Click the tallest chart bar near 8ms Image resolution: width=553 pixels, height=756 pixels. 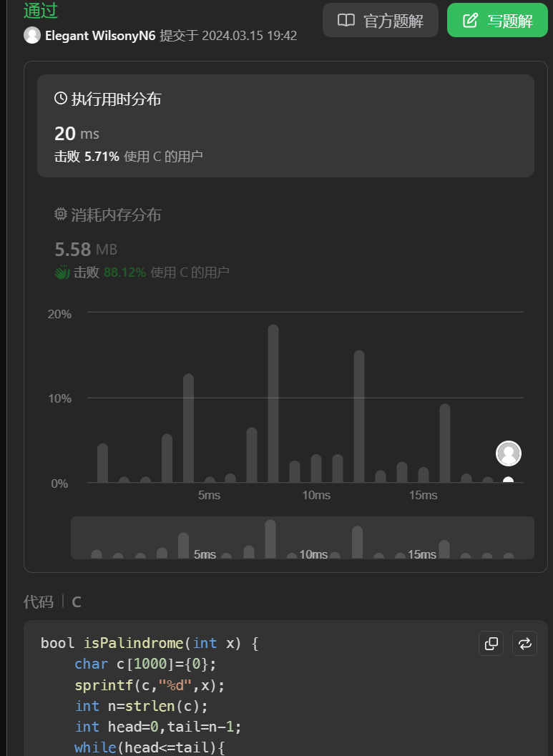click(273, 404)
